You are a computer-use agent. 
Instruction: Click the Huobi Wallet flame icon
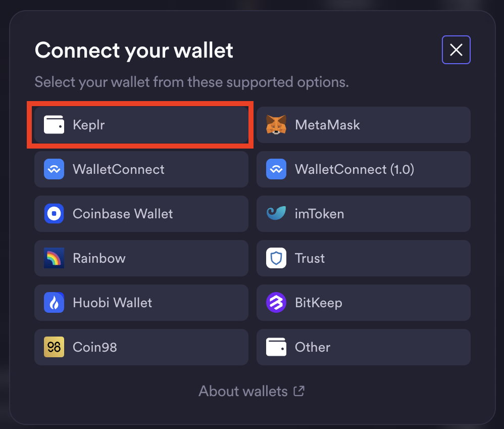tap(54, 303)
